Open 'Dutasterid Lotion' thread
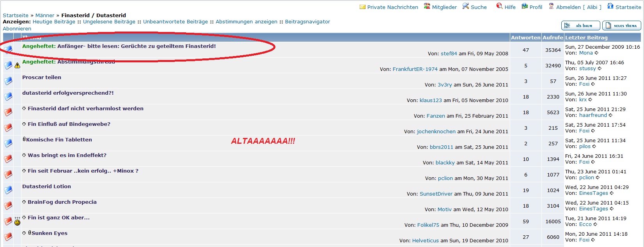This screenshot has height=247, width=644. pyautogui.click(x=46, y=187)
